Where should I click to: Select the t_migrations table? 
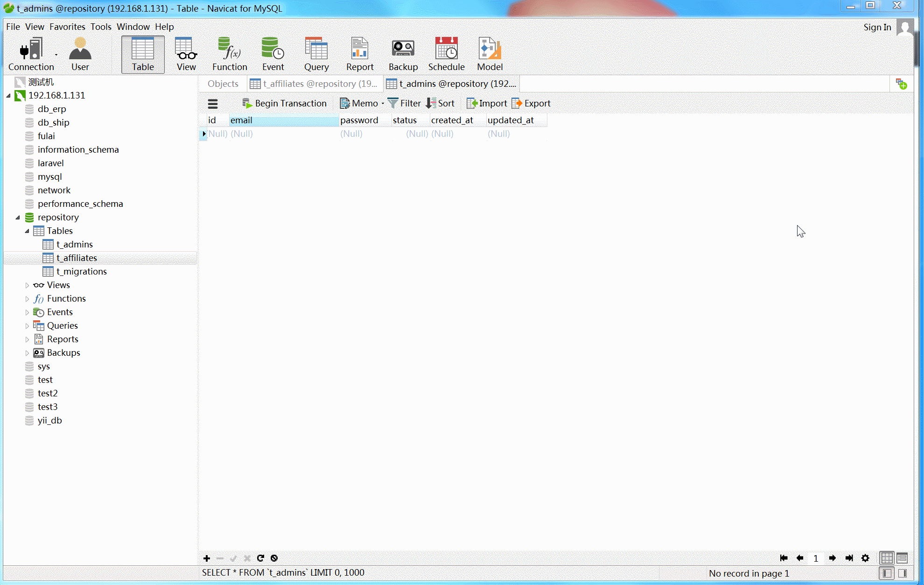pyautogui.click(x=81, y=272)
